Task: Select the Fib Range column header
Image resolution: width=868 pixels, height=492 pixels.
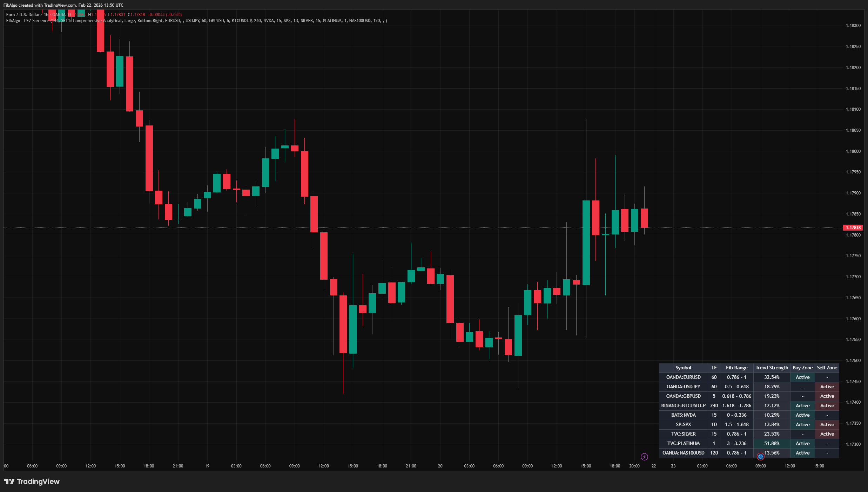Action: tap(736, 368)
